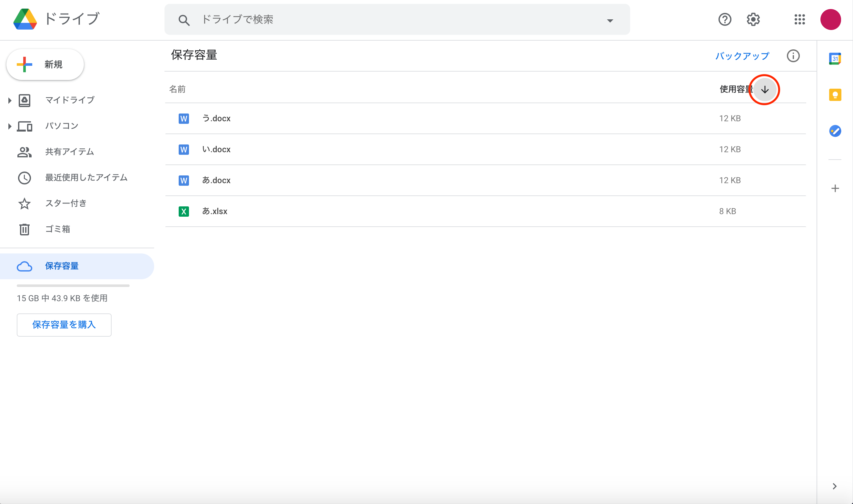Get add-ons with the plus icon

[835, 189]
